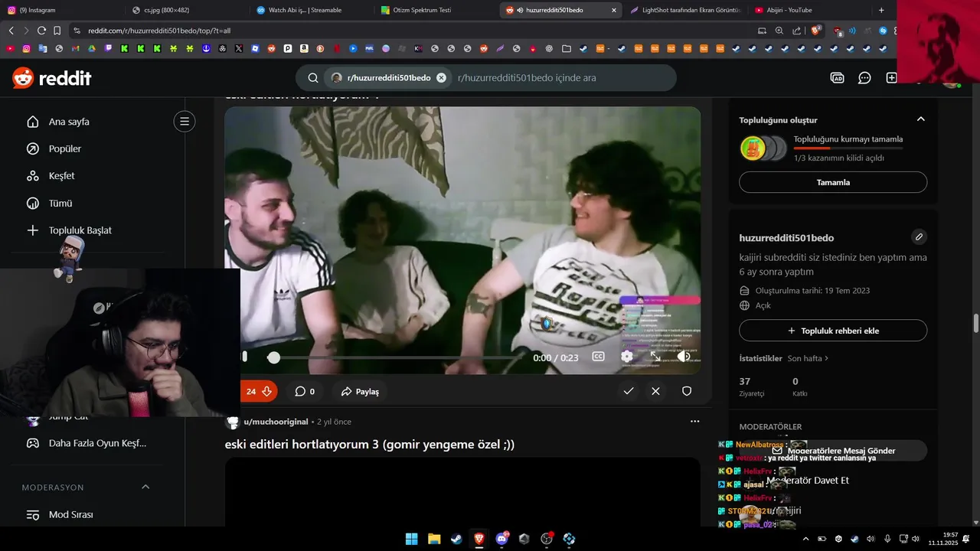
Task: Edit community description pencil icon
Action: pyautogui.click(x=919, y=237)
